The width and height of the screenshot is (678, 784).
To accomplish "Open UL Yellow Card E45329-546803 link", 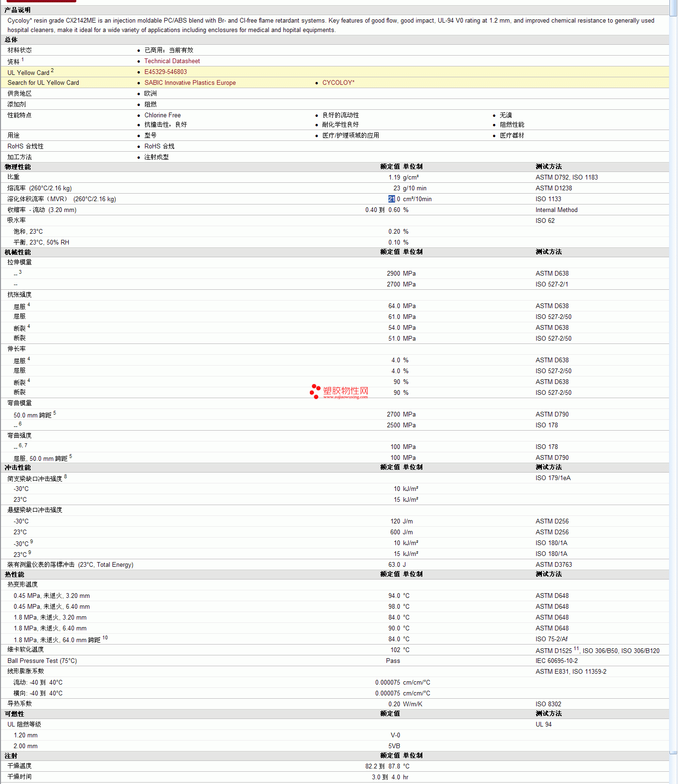I will tap(165, 72).
